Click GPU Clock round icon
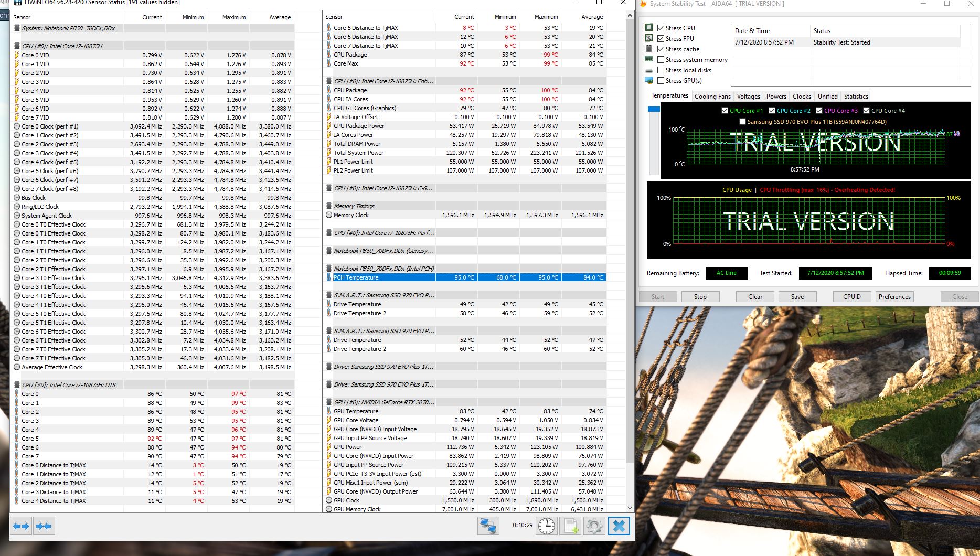This screenshot has height=556, width=980. [x=329, y=500]
